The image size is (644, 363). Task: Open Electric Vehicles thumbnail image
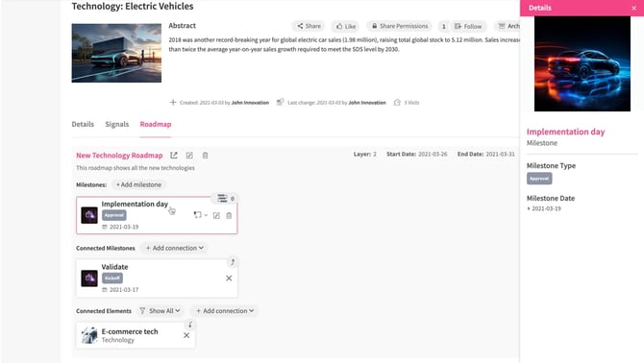pyautogui.click(x=116, y=53)
